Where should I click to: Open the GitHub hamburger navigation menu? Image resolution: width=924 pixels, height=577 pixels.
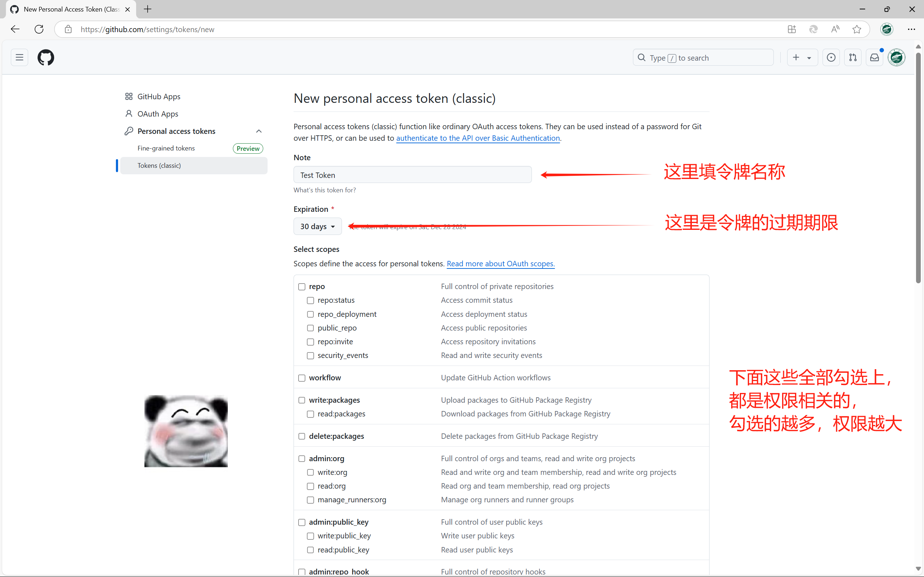[19, 58]
